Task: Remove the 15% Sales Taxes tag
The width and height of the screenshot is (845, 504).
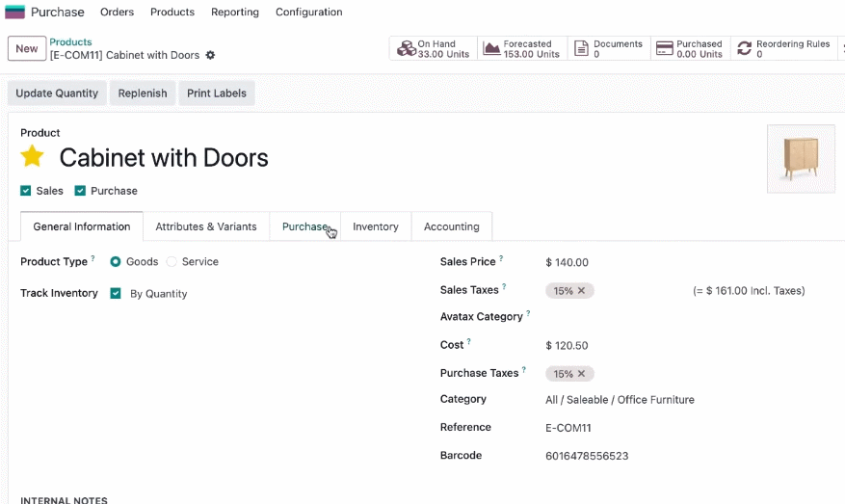Action: 581,290
